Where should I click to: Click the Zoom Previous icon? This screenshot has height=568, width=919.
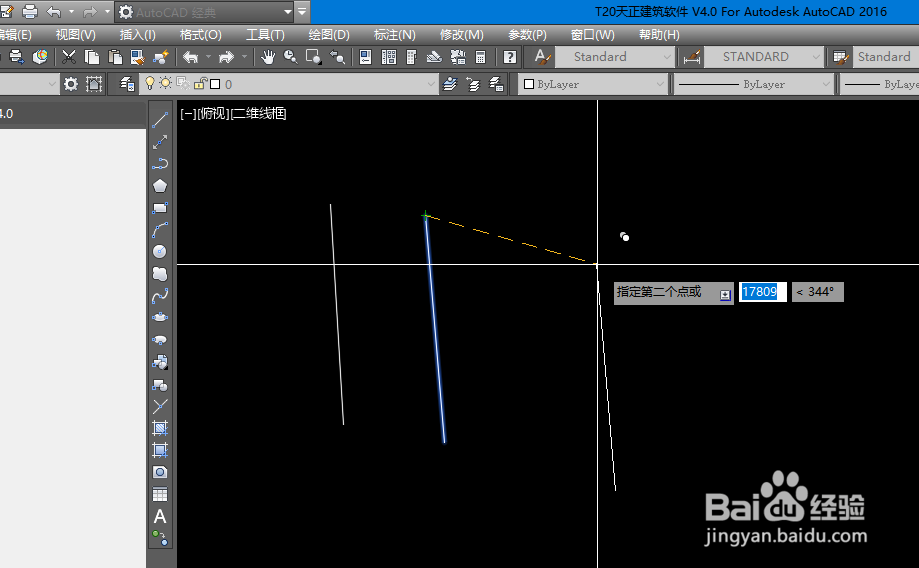[337, 57]
